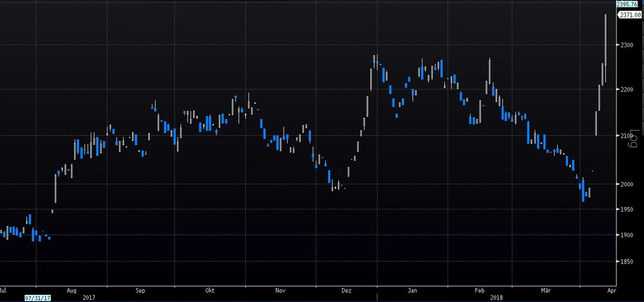Select the Aug month on time axis
Viewport: 644px width, 302px height.
click(71, 290)
